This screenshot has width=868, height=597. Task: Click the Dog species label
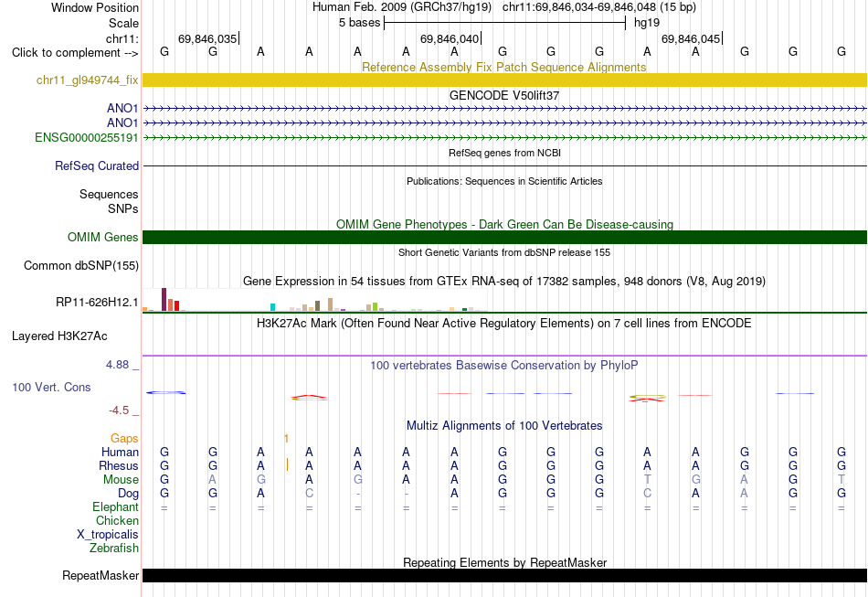[x=128, y=494]
